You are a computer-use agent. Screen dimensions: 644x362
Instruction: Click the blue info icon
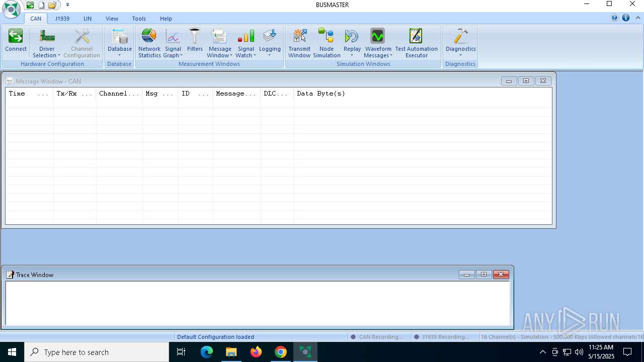[x=626, y=18]
